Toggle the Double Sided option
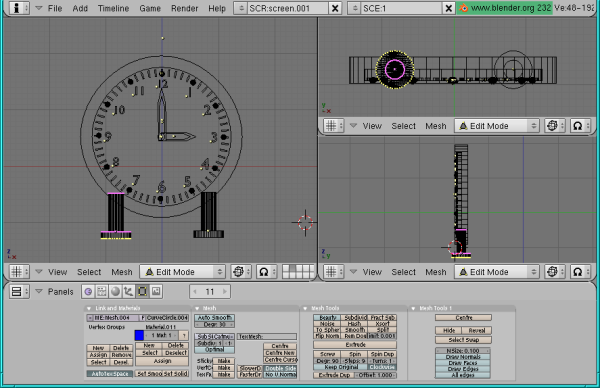The height and width of the screenshot is (388, 600). [x=280, y=368]
